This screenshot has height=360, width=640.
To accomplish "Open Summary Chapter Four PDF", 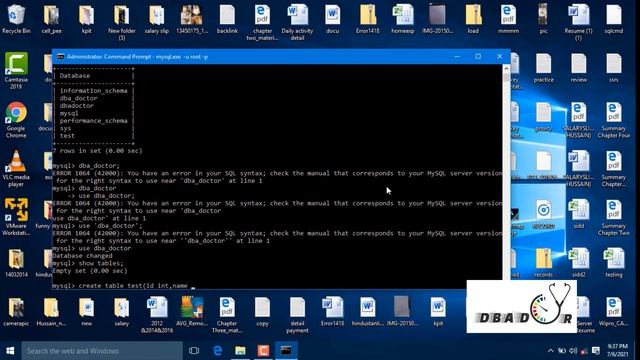I will tap(613, 120).
